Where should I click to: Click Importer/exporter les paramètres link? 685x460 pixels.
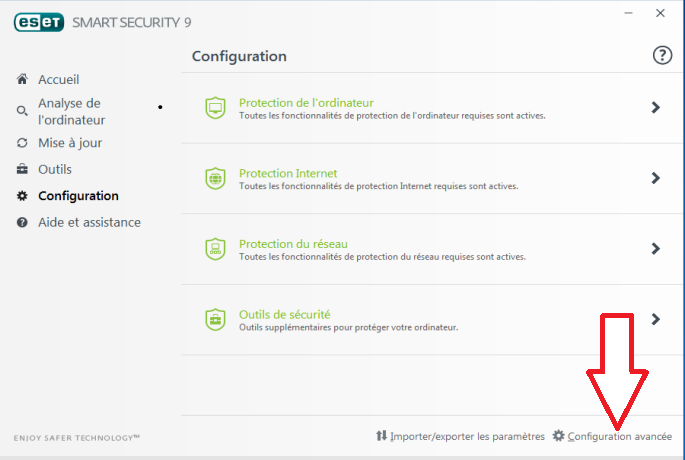coord(467,436)
